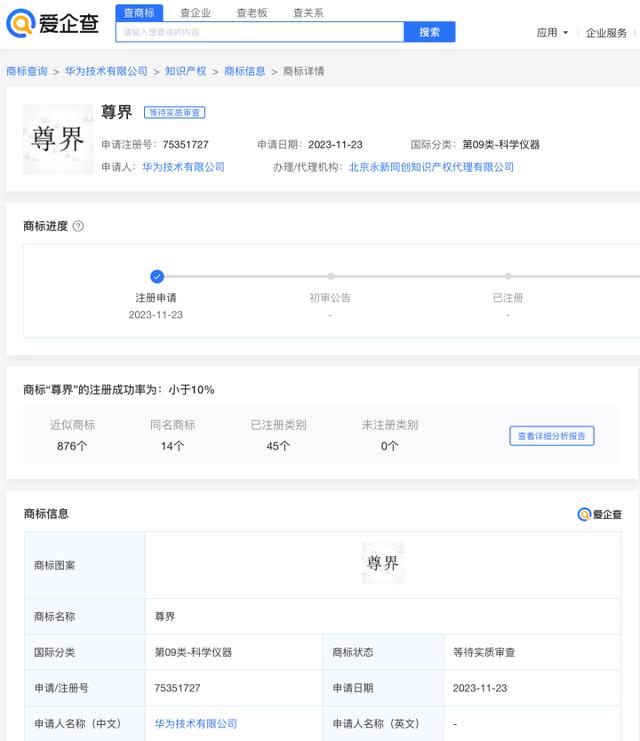
Task: Switch to the 查关系 tab
Action: 308,13
